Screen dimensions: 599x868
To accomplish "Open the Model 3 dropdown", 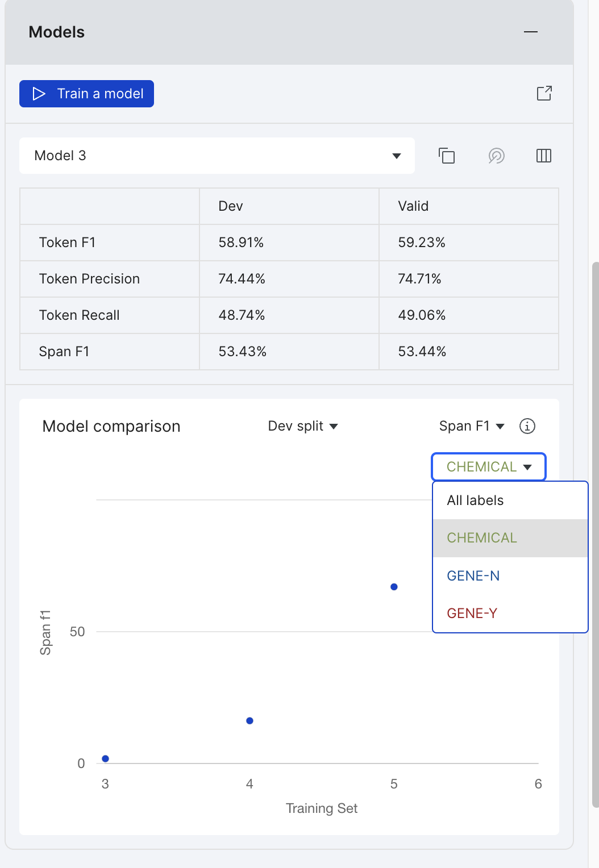I will point(217,156).
